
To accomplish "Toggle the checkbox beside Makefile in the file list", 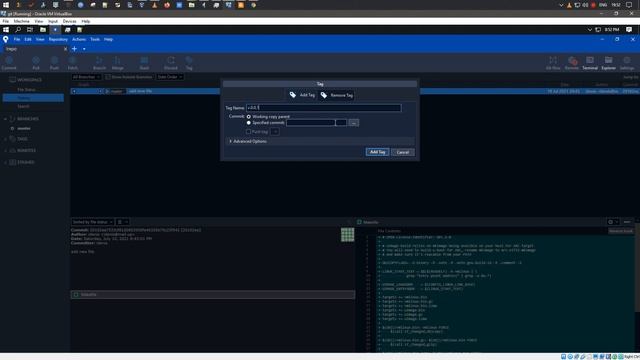I will pos(76,294).
